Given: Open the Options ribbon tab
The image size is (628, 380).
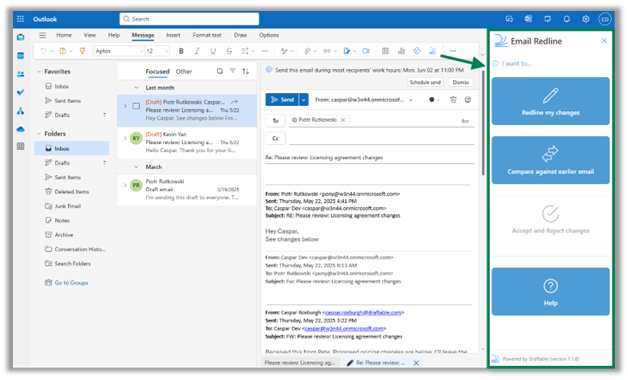Looking at the screenshot, I should click(x=269, y=35).
